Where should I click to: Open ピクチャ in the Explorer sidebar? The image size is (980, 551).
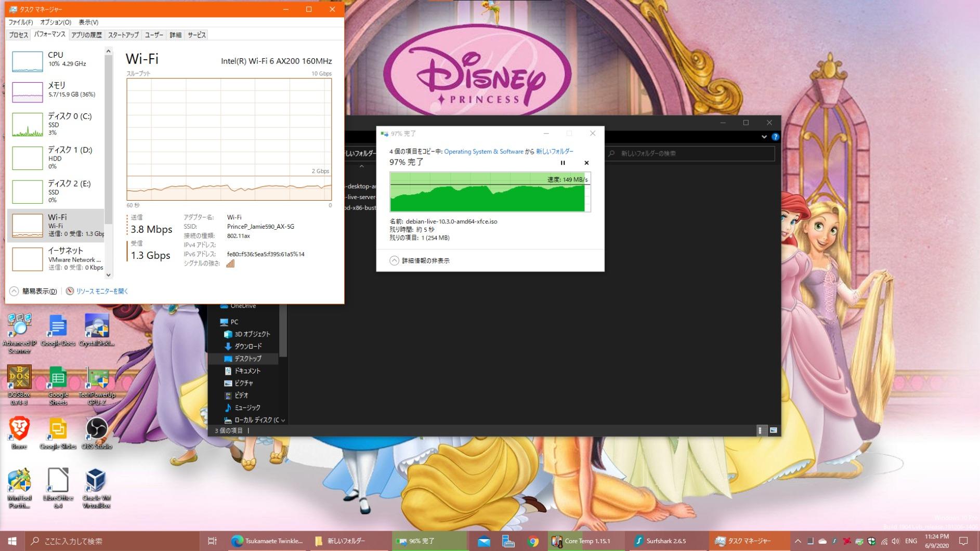click(x=239, y=383)
